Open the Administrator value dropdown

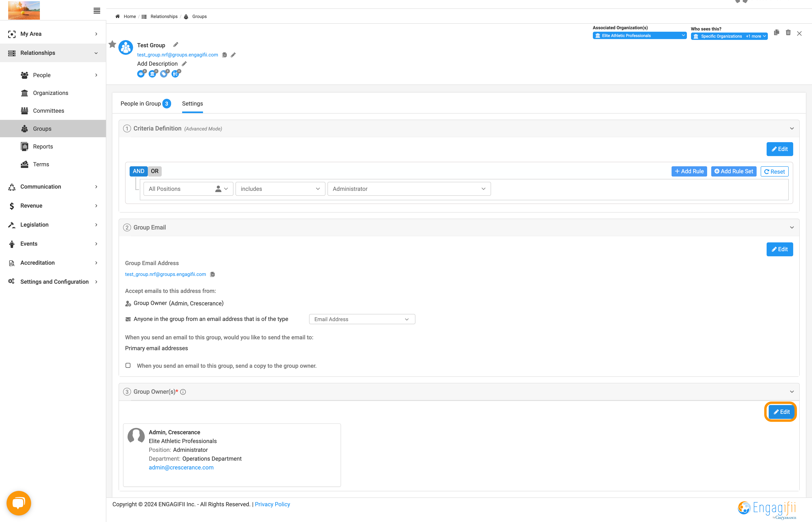click(409, 189)
